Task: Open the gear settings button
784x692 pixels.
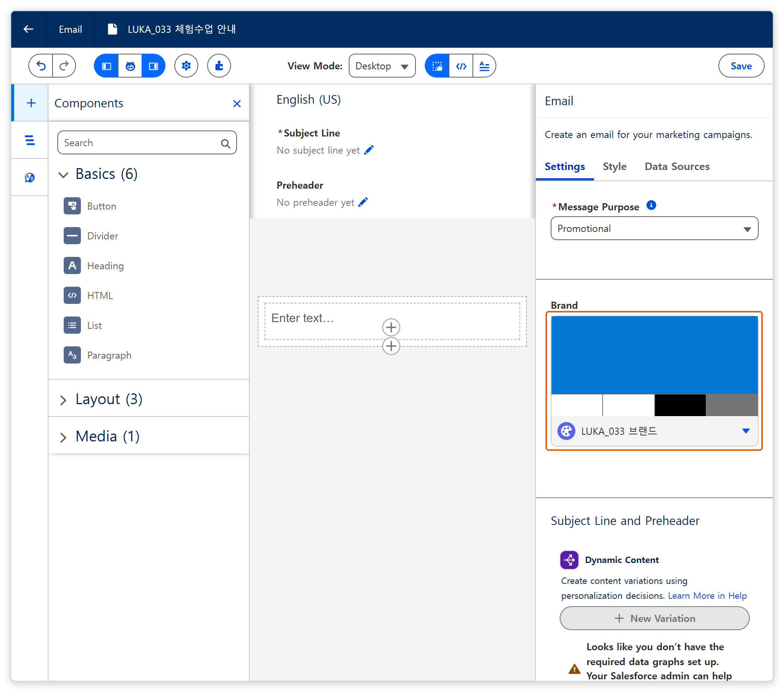Action: click(186, 66)
